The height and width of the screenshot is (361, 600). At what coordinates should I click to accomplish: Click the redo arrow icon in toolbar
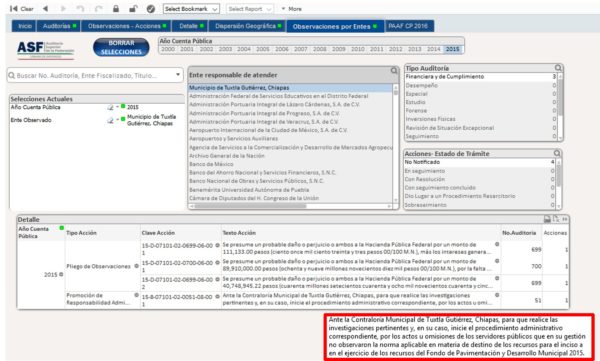tap(98, 8)
